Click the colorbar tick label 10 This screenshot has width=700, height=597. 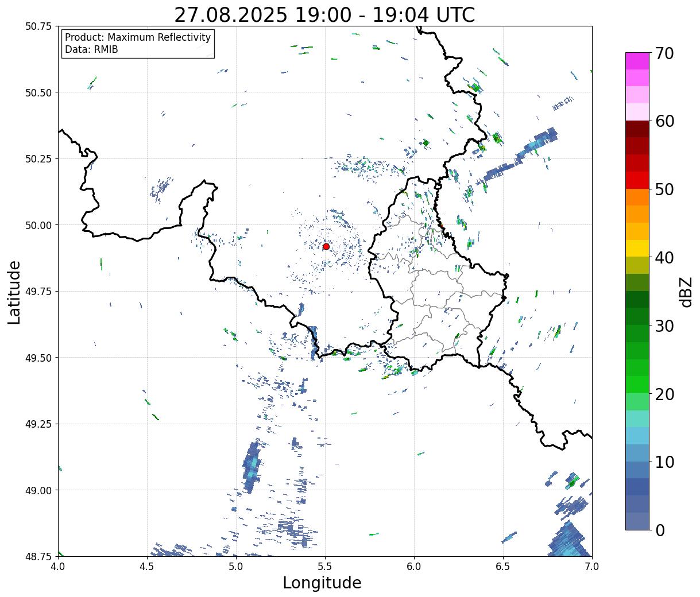click(x=664, y=462)
